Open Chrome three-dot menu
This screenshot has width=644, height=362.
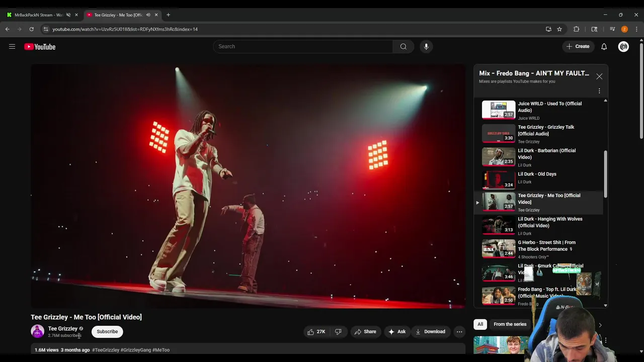tap(636, 29)
